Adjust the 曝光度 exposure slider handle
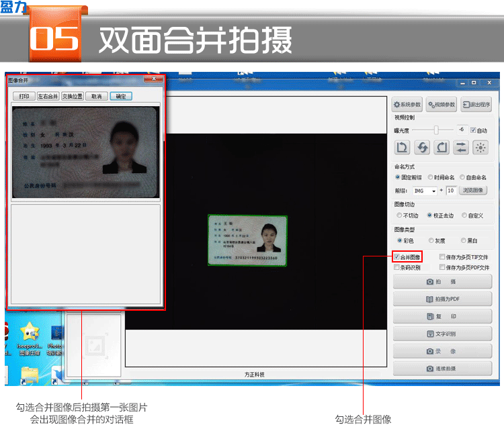Image resolution: width=504 pixels, height=429 pixels. [x=436, y=130]
